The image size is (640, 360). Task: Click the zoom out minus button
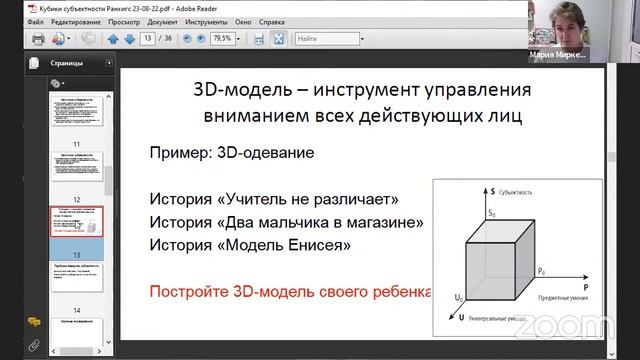click(x=187, y=39)
